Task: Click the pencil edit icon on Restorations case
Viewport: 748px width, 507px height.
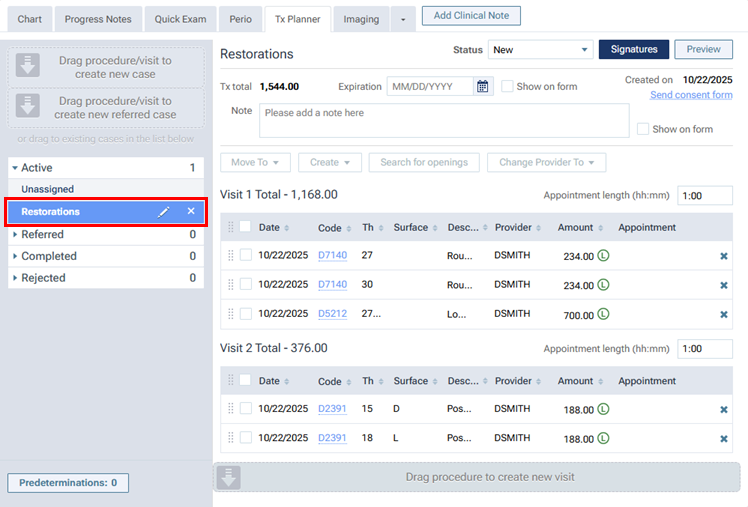Action: point(164,212)
